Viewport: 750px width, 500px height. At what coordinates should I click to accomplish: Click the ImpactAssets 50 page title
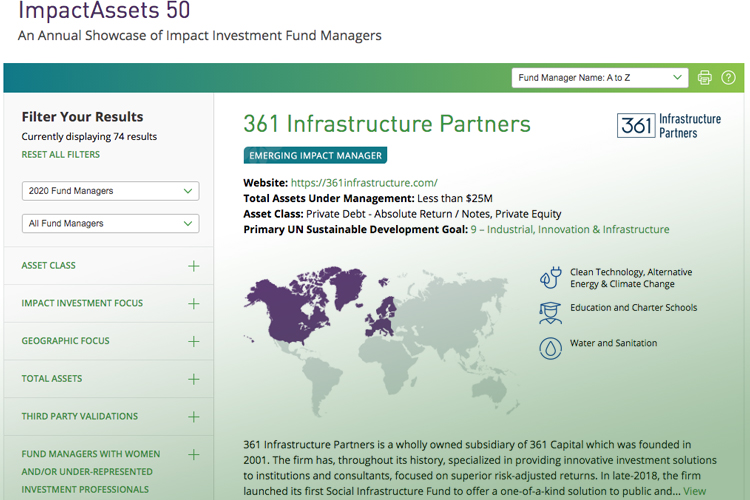[x=104, y=11]
